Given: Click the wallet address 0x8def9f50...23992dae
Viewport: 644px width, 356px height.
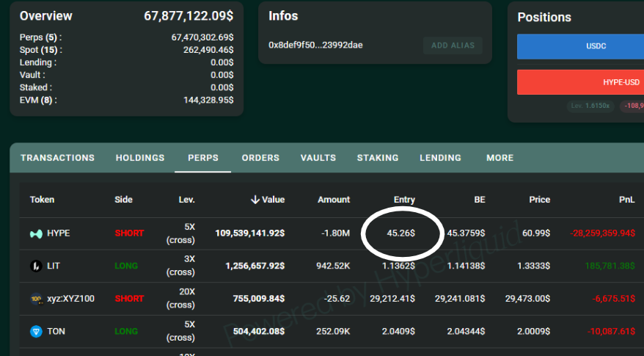Looking at the screenshot, I should coord(315,46).
